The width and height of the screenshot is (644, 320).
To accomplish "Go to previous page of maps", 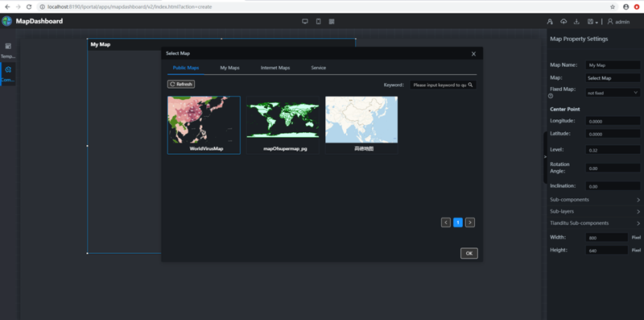I will [x=446, y=222].
